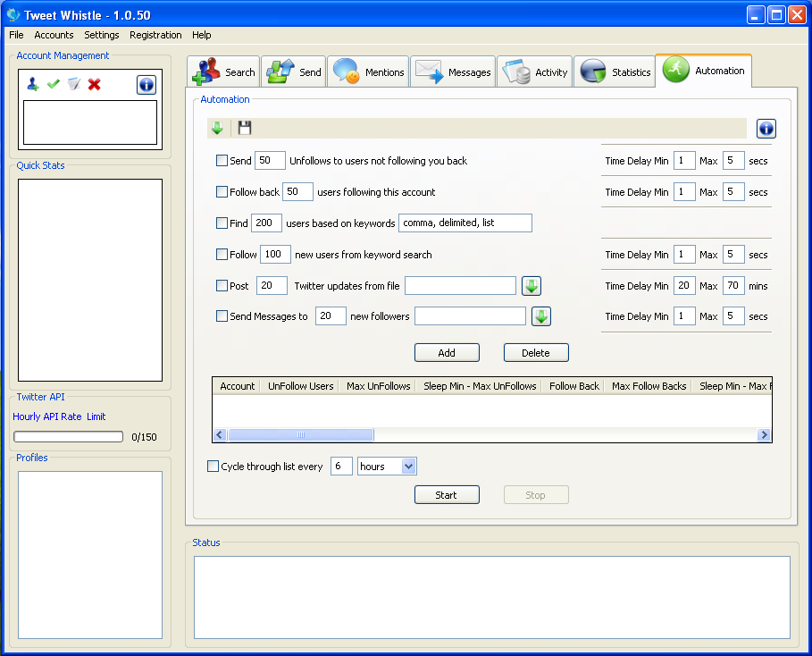
Task: Click the Follow new users count field
Action: coord(275,254)
